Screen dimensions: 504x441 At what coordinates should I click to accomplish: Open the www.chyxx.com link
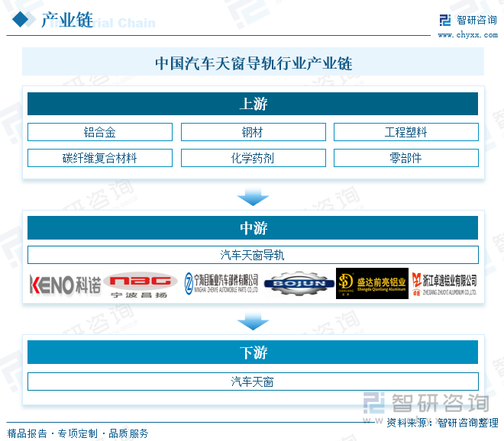467,34
